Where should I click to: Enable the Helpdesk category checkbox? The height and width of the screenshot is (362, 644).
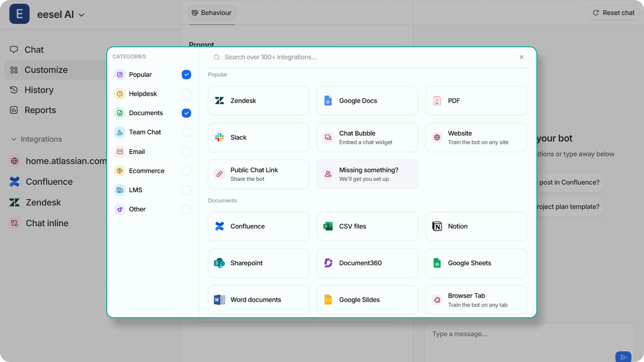tap(186, 94)
